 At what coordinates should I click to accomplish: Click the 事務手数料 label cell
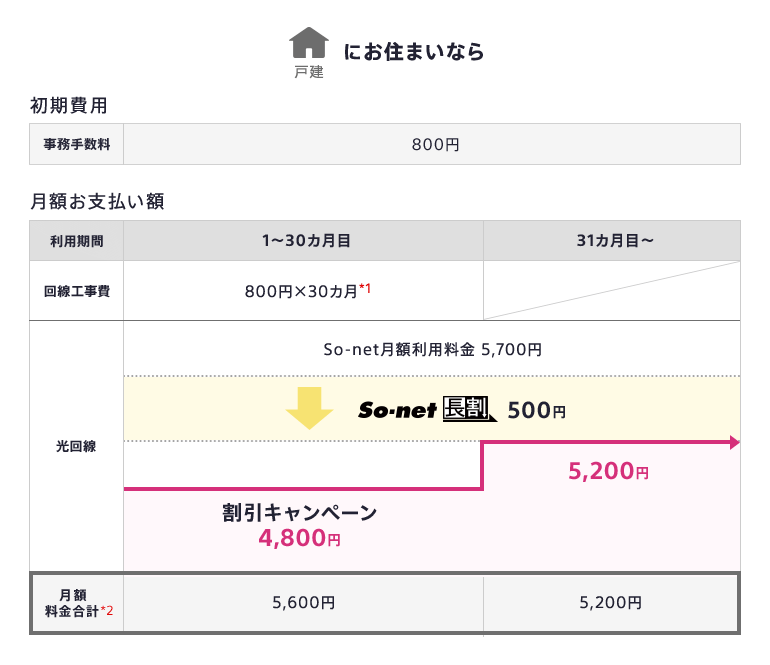point(76,144)
